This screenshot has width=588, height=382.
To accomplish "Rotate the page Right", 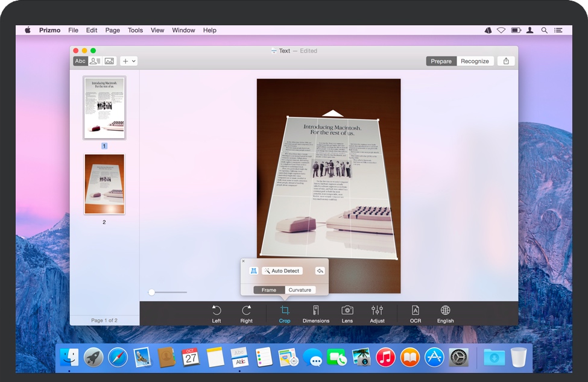I will click(246, 313).
